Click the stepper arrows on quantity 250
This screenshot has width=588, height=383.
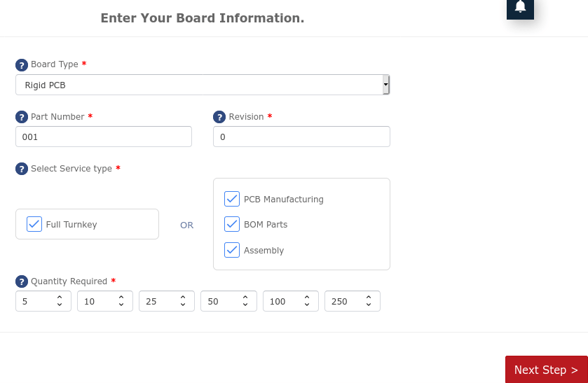tap(369, 301)
